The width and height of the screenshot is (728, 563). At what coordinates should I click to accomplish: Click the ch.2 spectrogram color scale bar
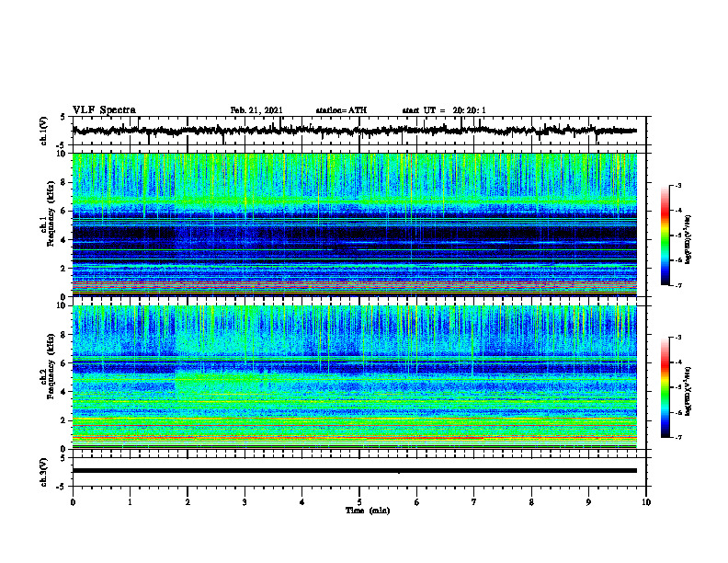[x=665, y=387]
